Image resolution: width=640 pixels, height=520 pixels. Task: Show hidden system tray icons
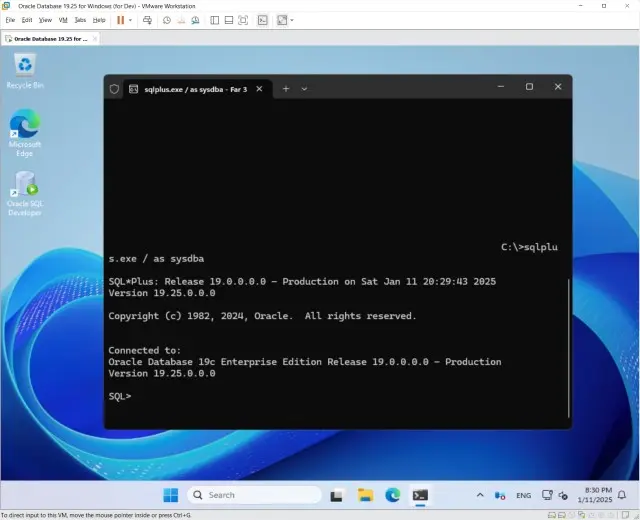point(480,495)
